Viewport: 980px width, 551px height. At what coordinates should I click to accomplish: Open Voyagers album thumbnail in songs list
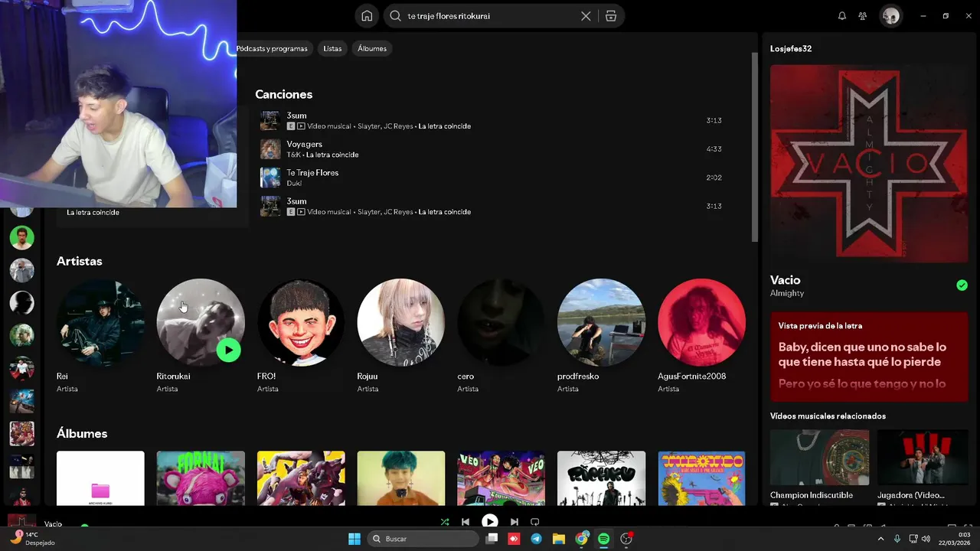tap(270, 149)
